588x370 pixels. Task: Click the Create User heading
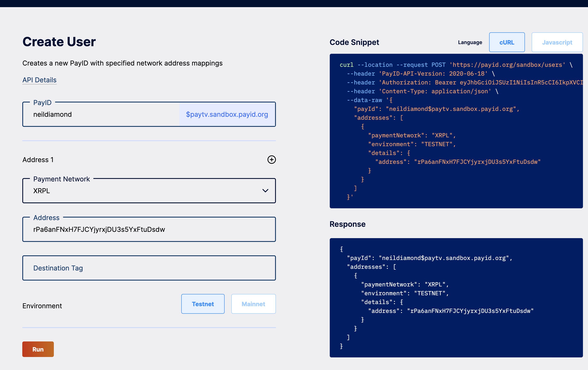coord(59,41)
